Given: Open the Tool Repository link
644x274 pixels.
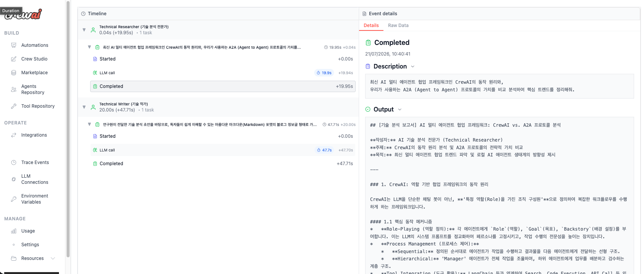Looking at the screenshot, I should pyautogui.click(x=38, y=106).
